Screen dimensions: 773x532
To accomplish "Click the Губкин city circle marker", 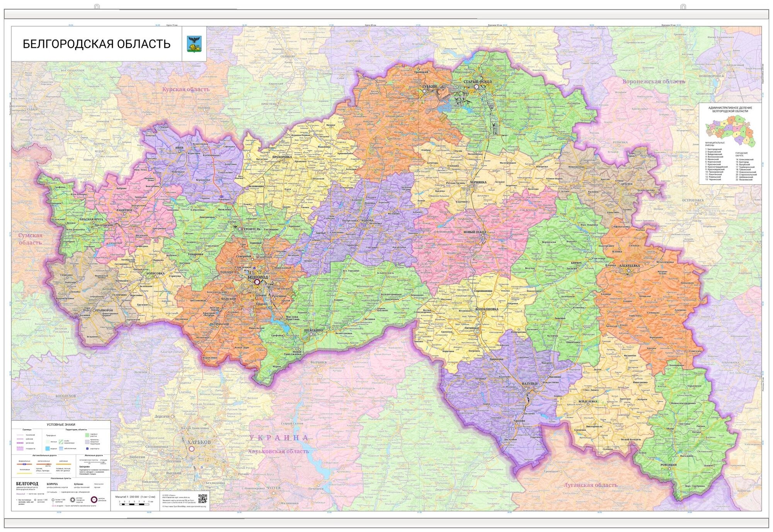I will [424, 91].
